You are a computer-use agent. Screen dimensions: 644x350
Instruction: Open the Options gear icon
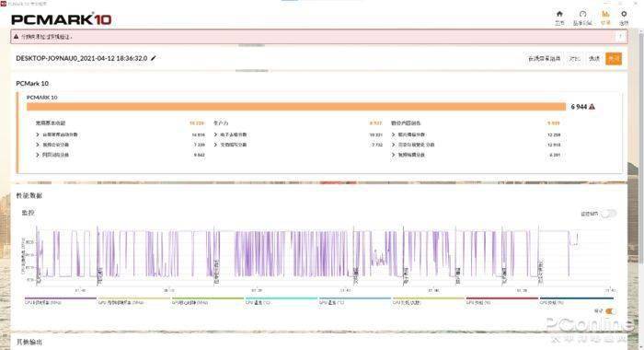[x=624, y=14]
